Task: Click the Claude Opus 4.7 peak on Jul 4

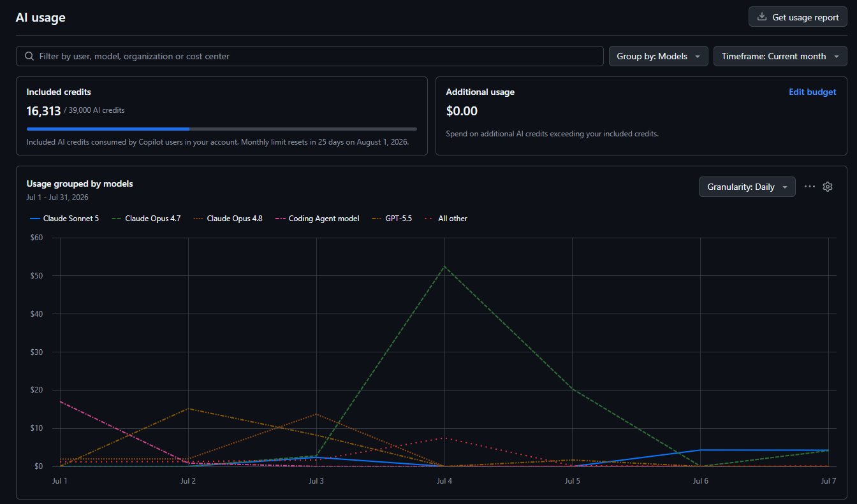Action: pyautogui.click(x=444, y=266)
